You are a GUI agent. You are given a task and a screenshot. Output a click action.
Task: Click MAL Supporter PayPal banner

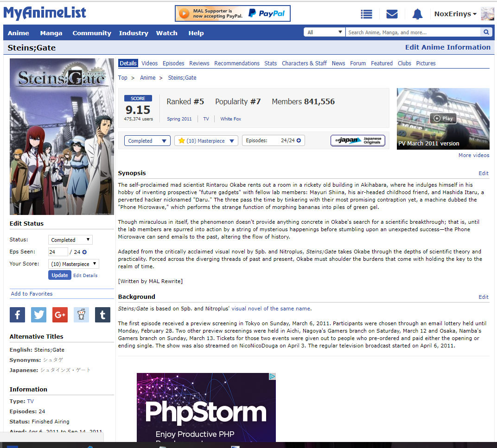[233, 13]
